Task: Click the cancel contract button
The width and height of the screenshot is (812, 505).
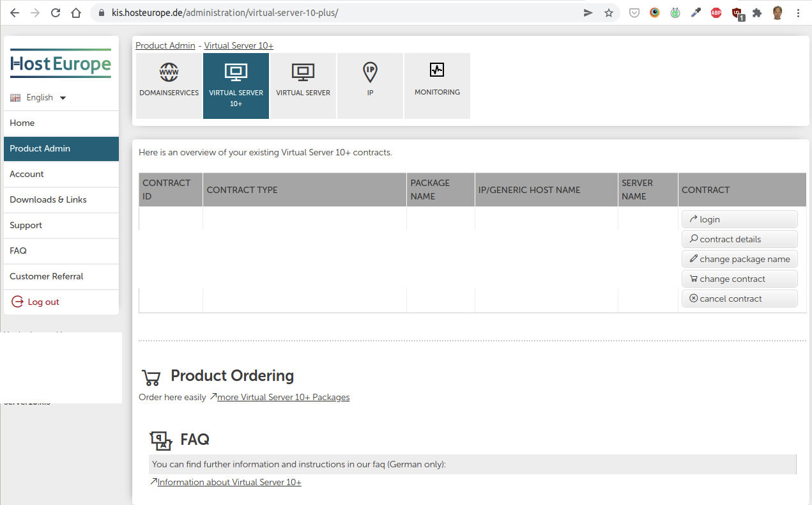Action: coord(739,299)
